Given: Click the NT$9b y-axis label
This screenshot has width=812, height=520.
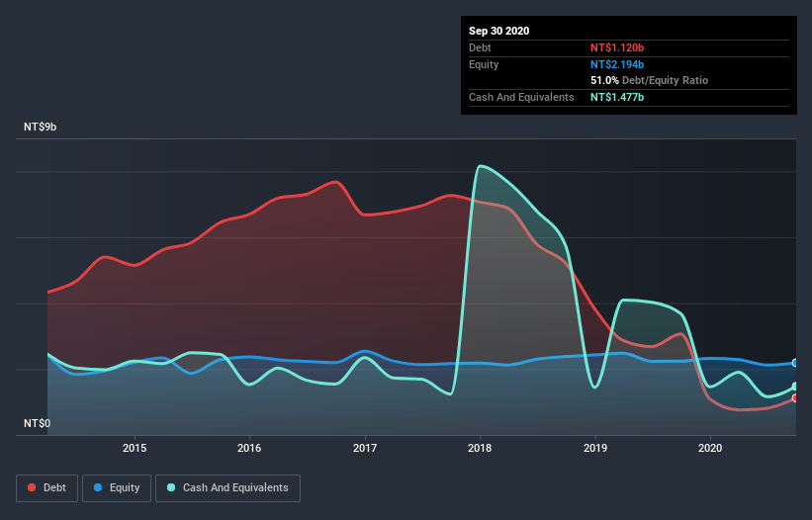Looking at the screenshot, I should (41, 127).
